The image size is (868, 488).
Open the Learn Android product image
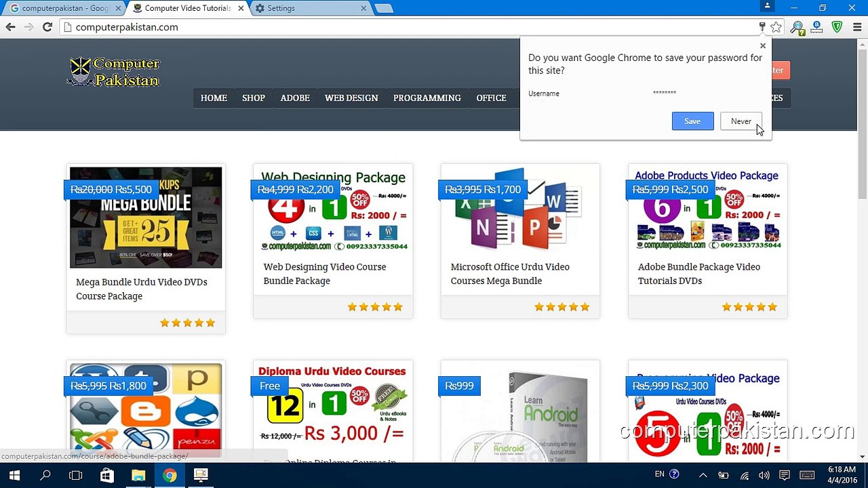pyautogui.click(x=520, y=412)
